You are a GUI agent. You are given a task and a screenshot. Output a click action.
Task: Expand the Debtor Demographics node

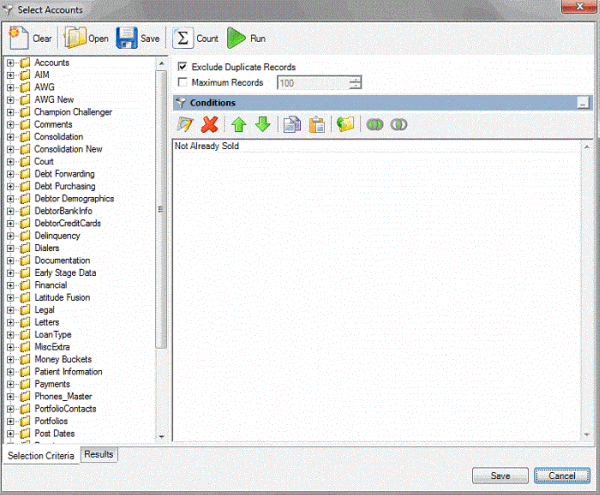pyautogui.click(x=11, y=199)
